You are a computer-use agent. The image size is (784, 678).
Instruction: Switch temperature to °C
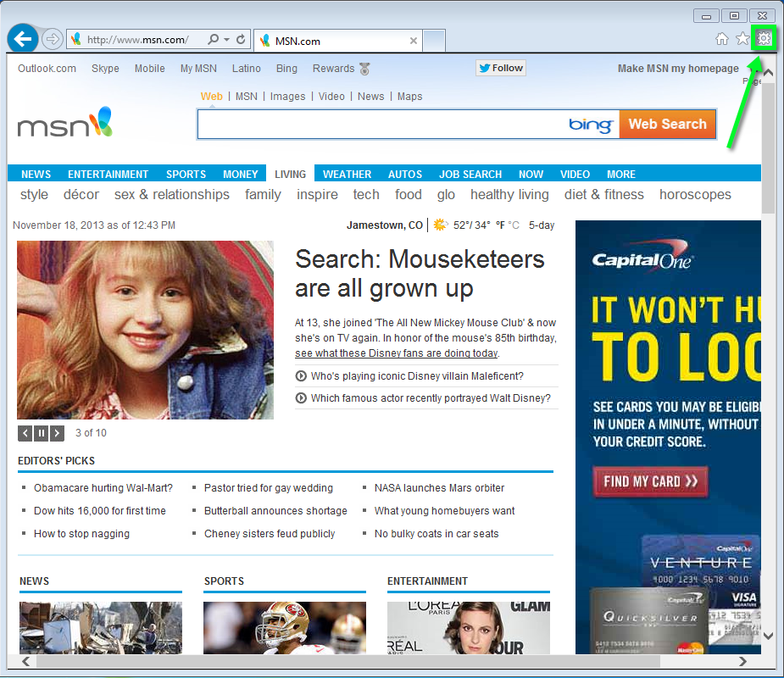[514, 225]
